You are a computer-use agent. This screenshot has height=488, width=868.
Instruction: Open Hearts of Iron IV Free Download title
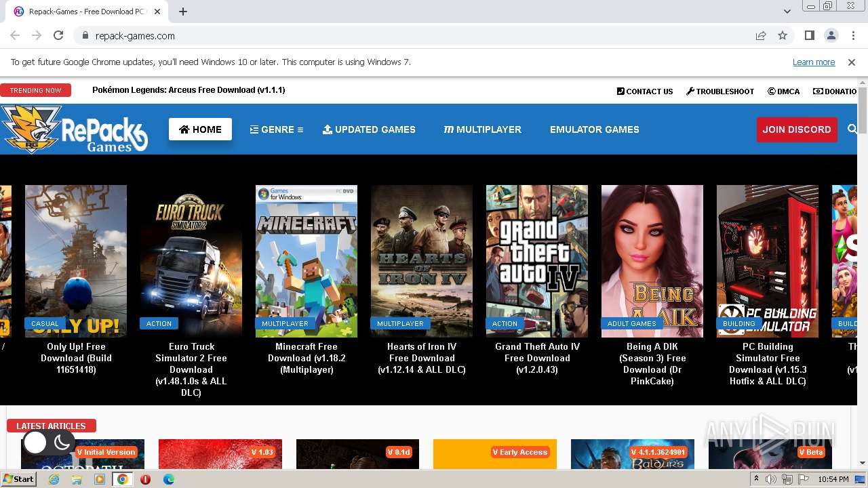422,358
